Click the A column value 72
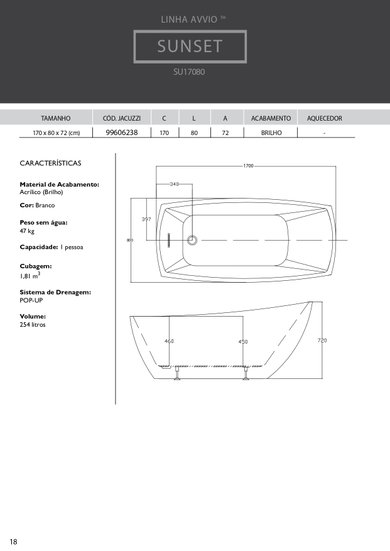The height and width of the screenshot is (551, 390). (x=225, y=133)
